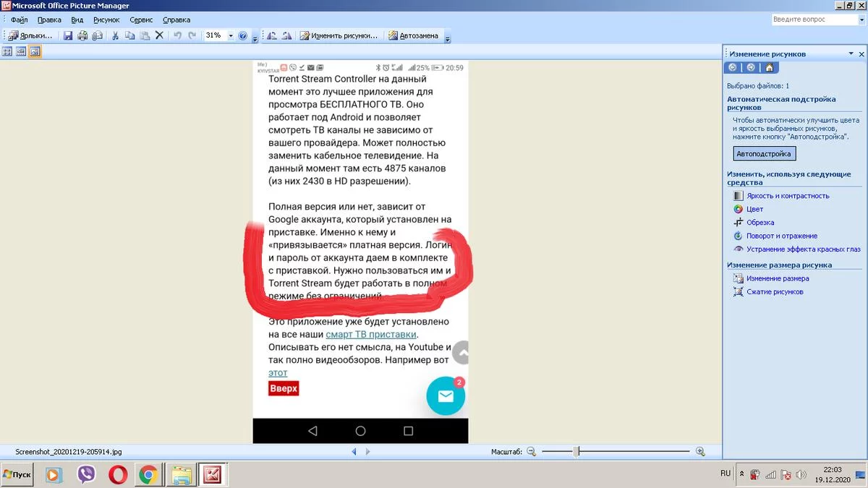This screenshot has width=868, height=488.
Task: Open the Файл menu
Action: (19, 20)
